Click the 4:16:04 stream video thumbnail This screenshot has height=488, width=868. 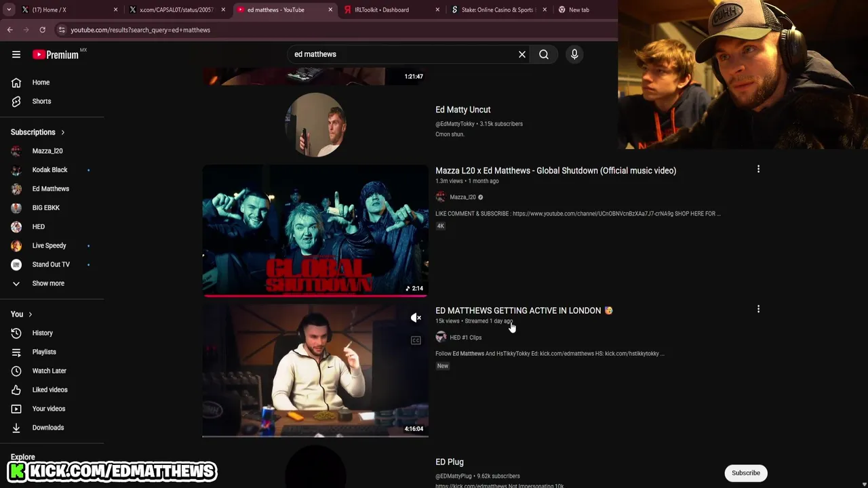(x=315, y=371)
